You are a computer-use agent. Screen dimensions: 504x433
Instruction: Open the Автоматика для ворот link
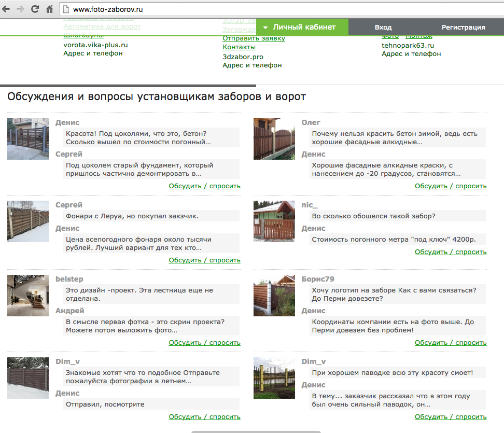pos(102,26)
